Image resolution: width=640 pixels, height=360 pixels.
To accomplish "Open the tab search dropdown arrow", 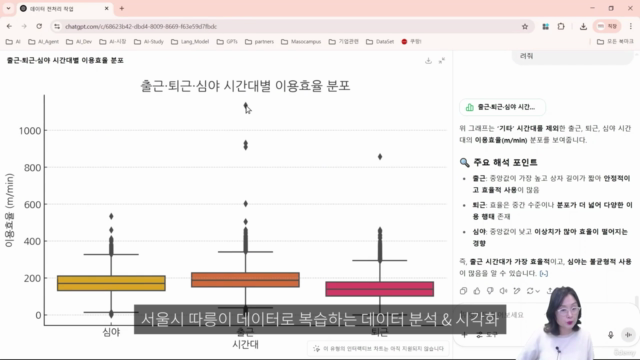I will click(x=8, y=8).
